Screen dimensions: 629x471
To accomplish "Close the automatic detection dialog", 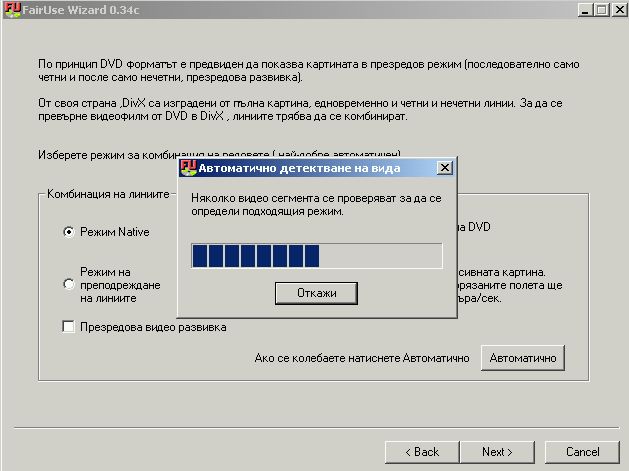I will pos(444,168).
